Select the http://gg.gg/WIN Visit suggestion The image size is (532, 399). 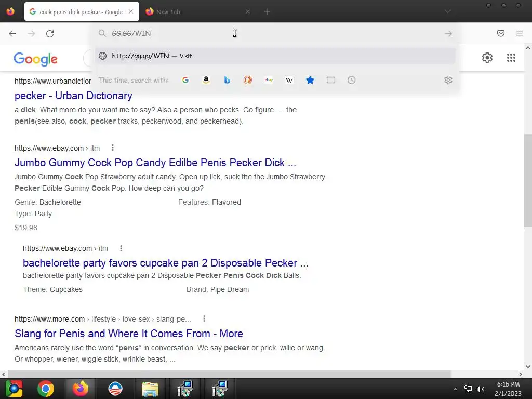(275, 56)
